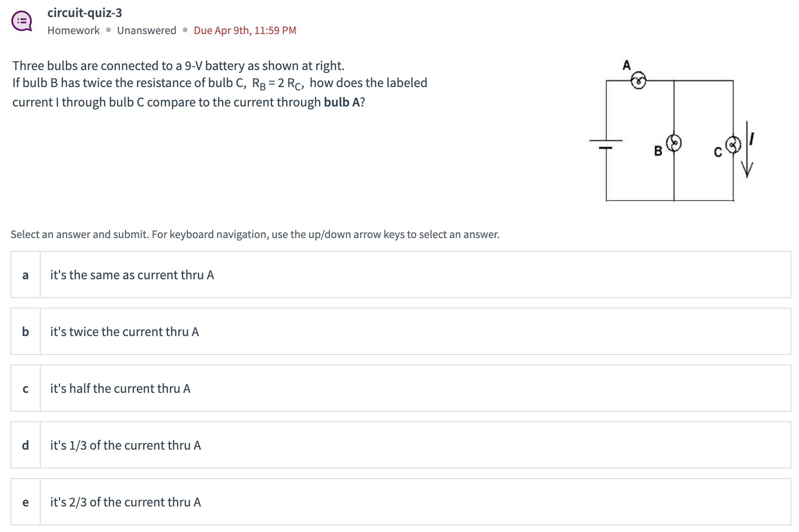Click the Homework label
This screenshot has height=532, width=799.
[x=72, y=30]
